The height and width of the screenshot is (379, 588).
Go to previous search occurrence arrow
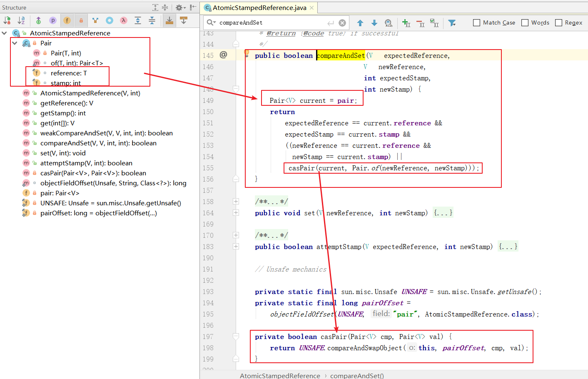(360, 23)
